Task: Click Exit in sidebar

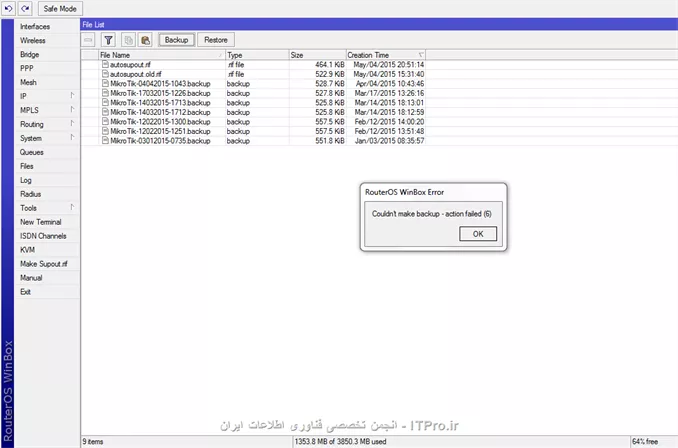Action: pos(26,292)
